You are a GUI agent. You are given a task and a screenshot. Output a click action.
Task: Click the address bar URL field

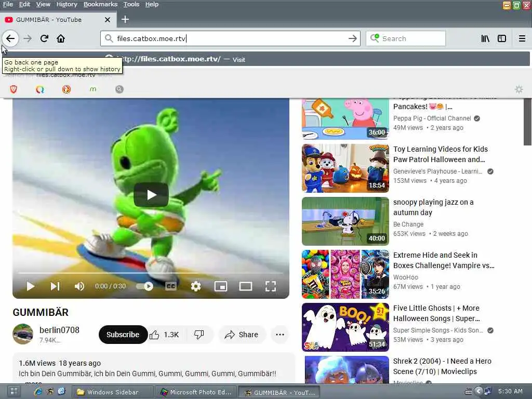(230, 38)
